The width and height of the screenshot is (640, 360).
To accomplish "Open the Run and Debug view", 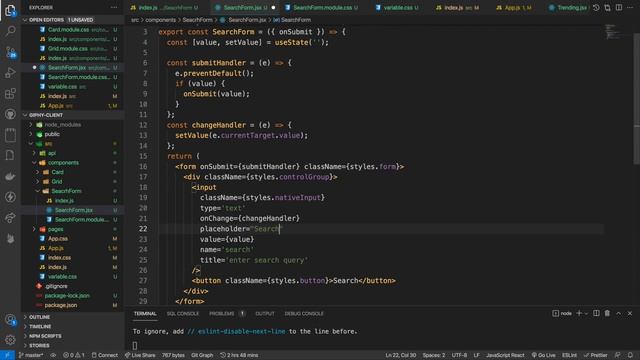I will click(x=10, y=73).
